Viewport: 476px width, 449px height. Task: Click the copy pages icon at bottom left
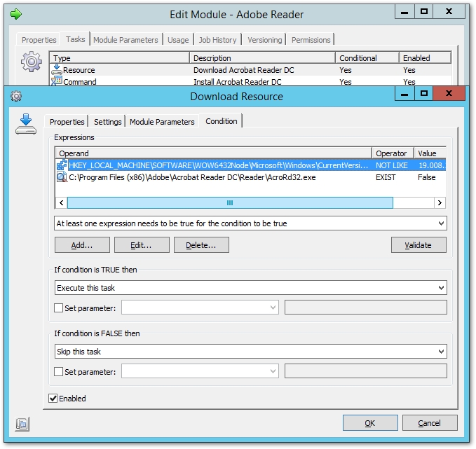22,424
